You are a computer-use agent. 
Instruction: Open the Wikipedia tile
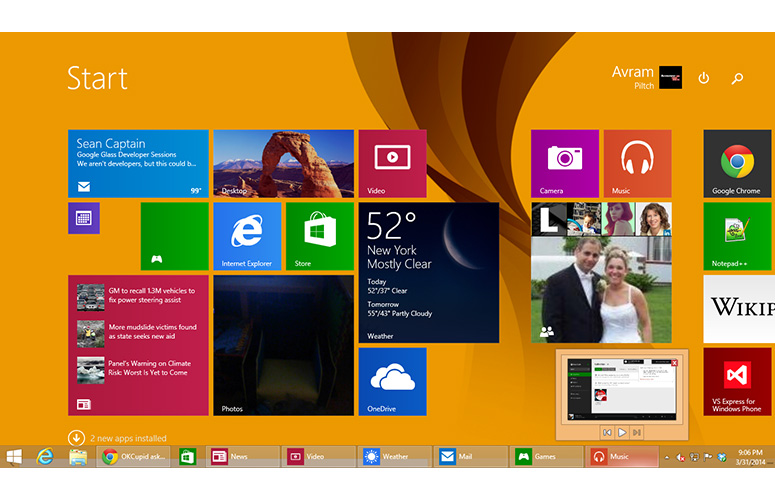pos(739,309)
